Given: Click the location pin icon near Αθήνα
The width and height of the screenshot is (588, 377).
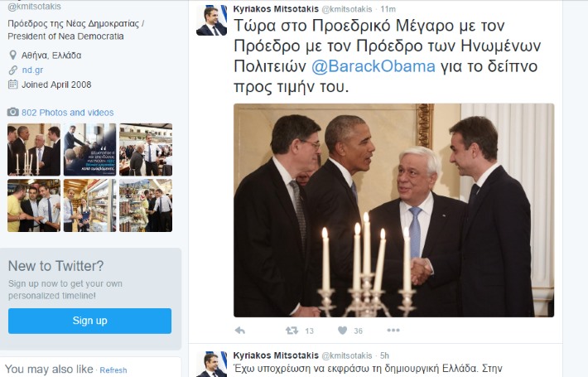Looking at the screenshot, I should tap(12, 56).
